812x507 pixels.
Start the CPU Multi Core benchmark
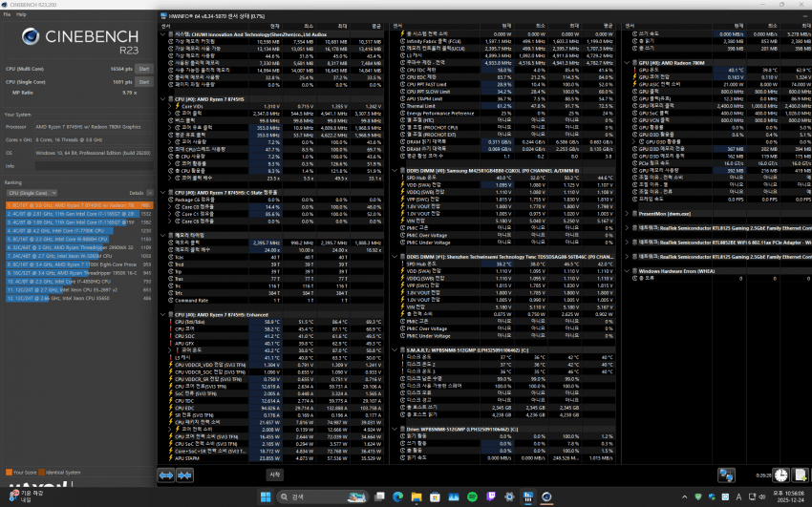144,69
